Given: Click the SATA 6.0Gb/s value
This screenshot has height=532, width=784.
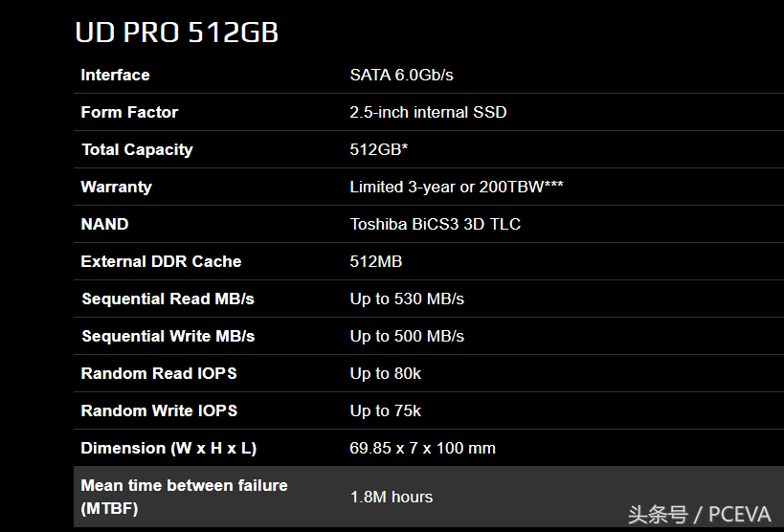Looking at the screenshot, I should coord(401,75).
